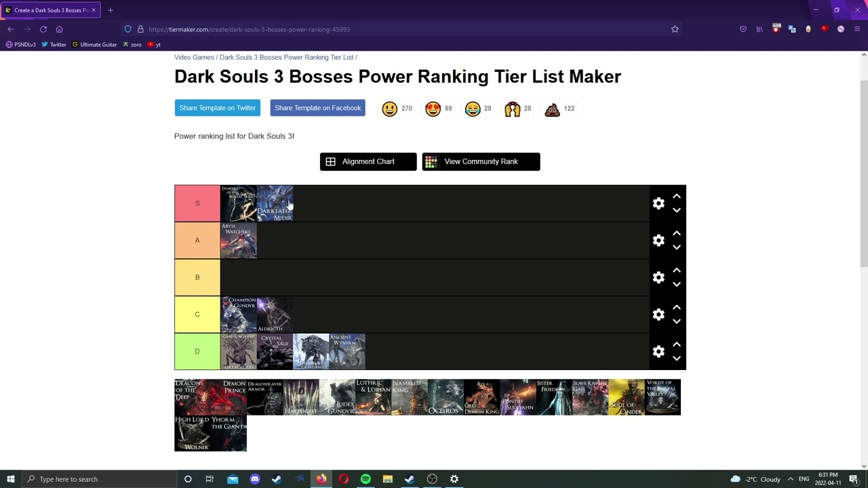Click the smiley face reaction emoji
The image size is (868, 488).
389,108
